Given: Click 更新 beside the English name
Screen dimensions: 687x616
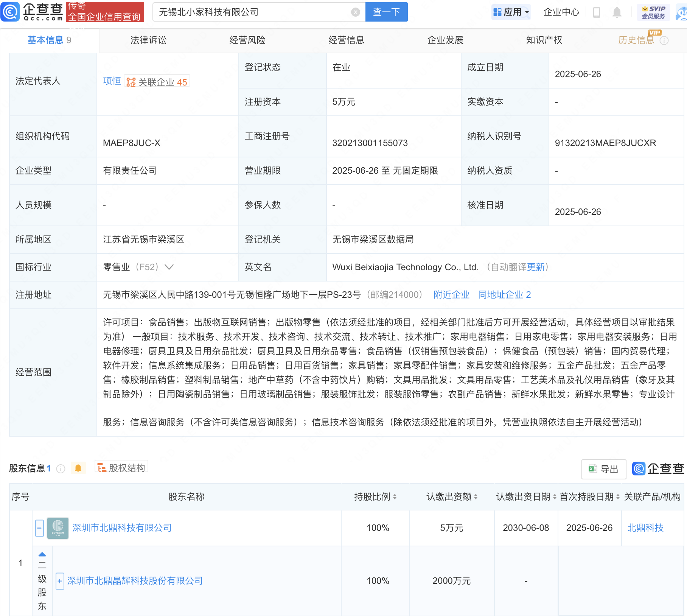Looking at the screenshot, I should pyautogui.click(x=536, y=267).
